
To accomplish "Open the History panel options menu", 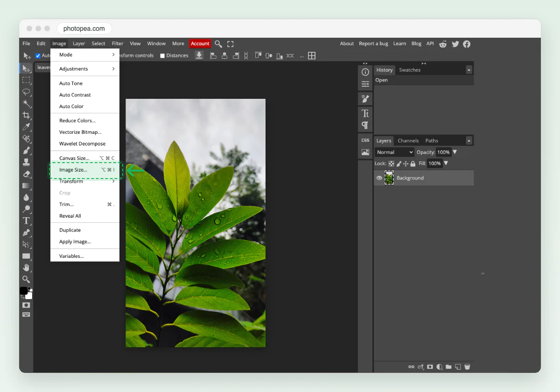I will point(469,70).
